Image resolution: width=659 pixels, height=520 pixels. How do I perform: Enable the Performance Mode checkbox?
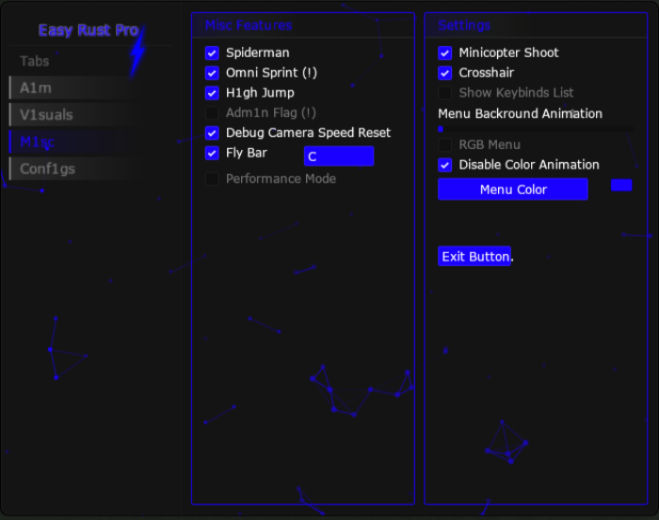212,179
